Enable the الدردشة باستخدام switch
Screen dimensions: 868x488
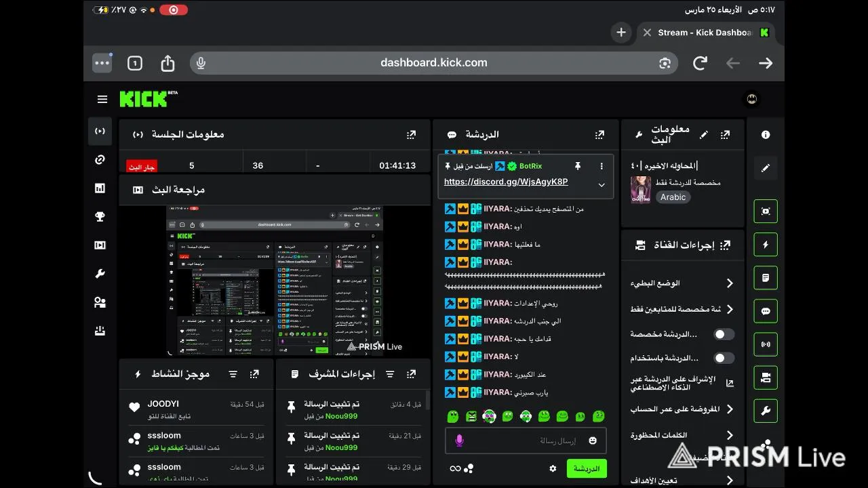[x=724, y=358]
